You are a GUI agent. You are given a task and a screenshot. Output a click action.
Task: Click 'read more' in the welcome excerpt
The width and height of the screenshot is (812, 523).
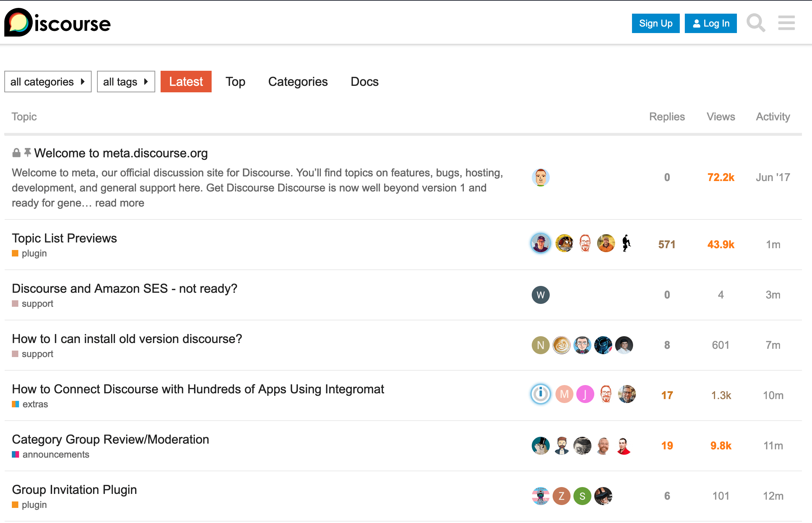click(120, 203)
